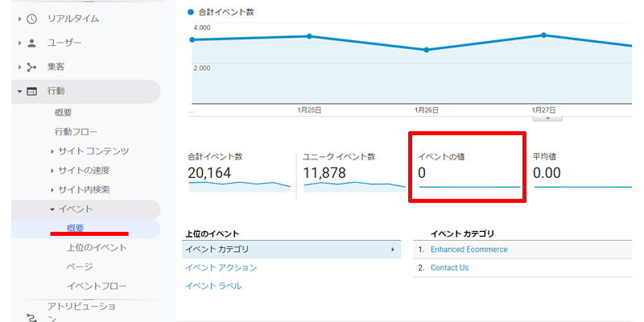The height and width of the screenshot is (322, 644).
Task: Click the Acquisition (集客) branch icon
Action: pyautogui.click(x=31, y=67)
